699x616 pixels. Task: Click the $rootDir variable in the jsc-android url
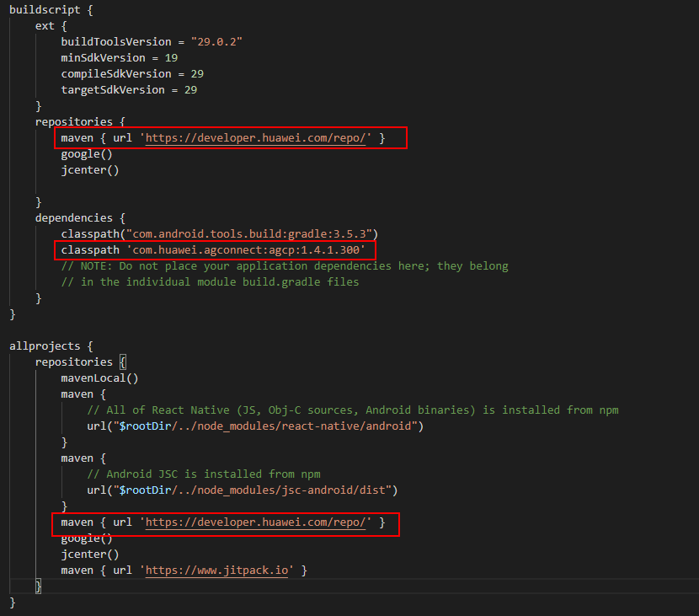[x=146, y=490]
